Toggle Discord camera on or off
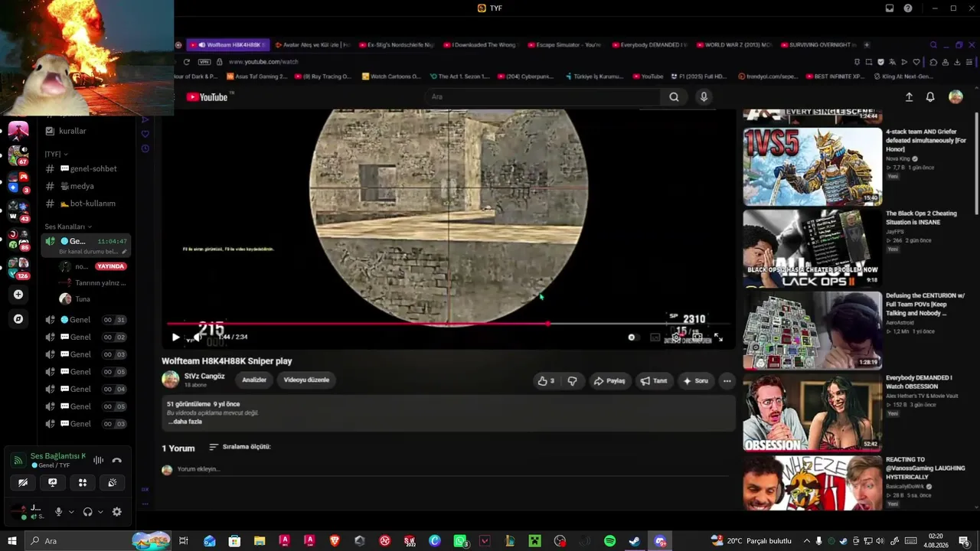The width and height of the screenshot is (980, 551). click(23, 482)
